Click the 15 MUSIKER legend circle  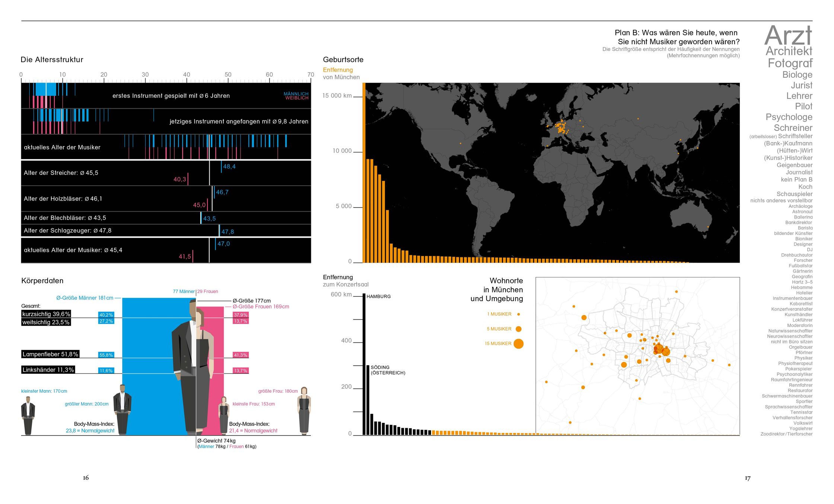click(518, 344)
